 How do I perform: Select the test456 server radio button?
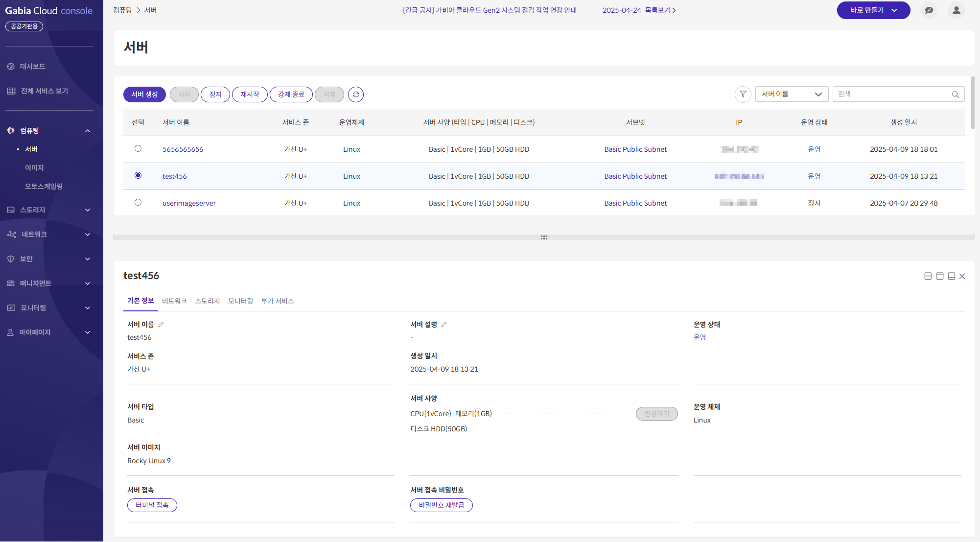coord(138,175)
